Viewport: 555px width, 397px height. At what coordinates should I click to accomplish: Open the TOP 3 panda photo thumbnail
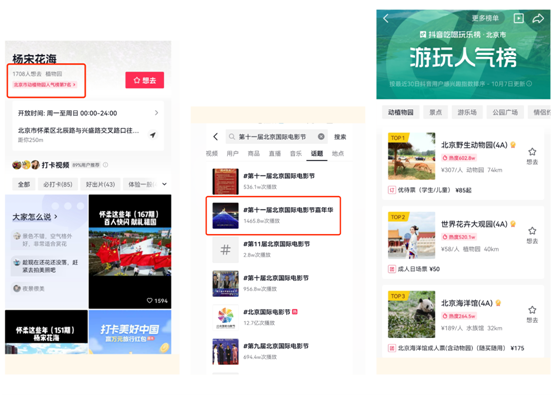411,314
